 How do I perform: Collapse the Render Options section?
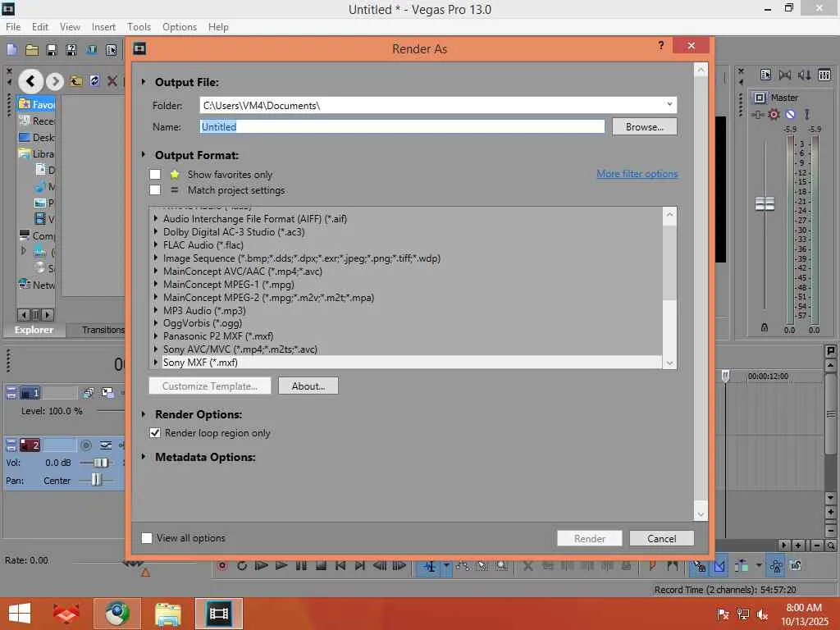click(x=144, y=414)
